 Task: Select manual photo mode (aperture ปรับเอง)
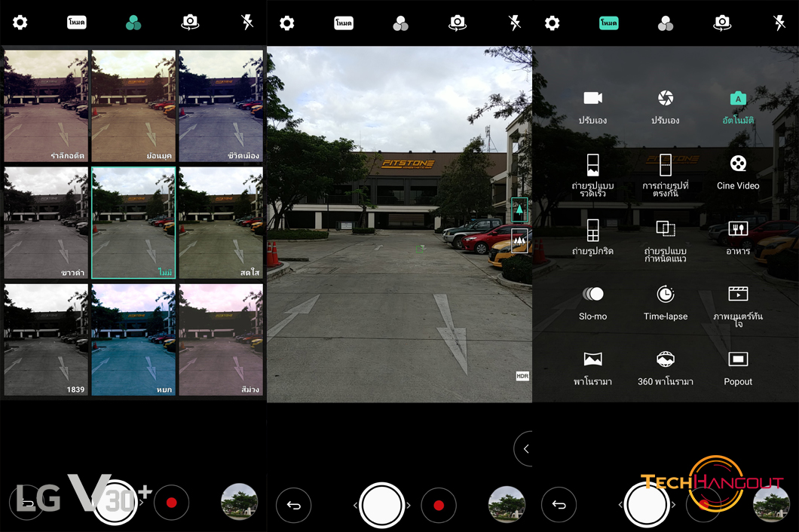coord(666,107)
